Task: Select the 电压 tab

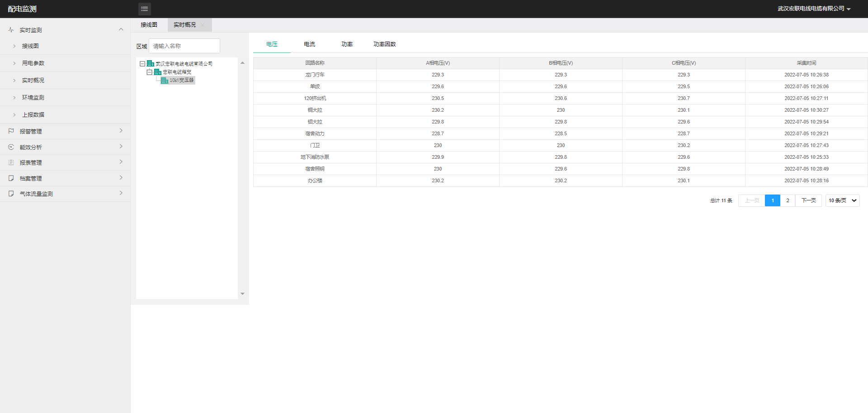Action: [x=272, y=44]
